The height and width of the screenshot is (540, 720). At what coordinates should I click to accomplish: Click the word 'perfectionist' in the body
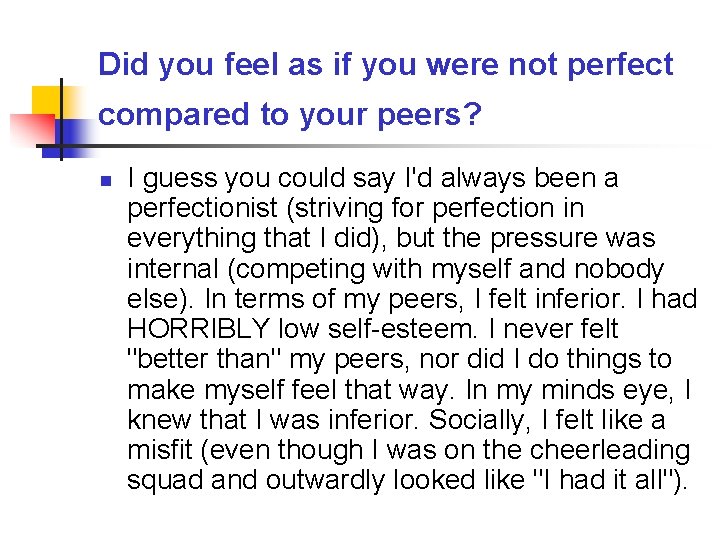(x=202, y=208)
